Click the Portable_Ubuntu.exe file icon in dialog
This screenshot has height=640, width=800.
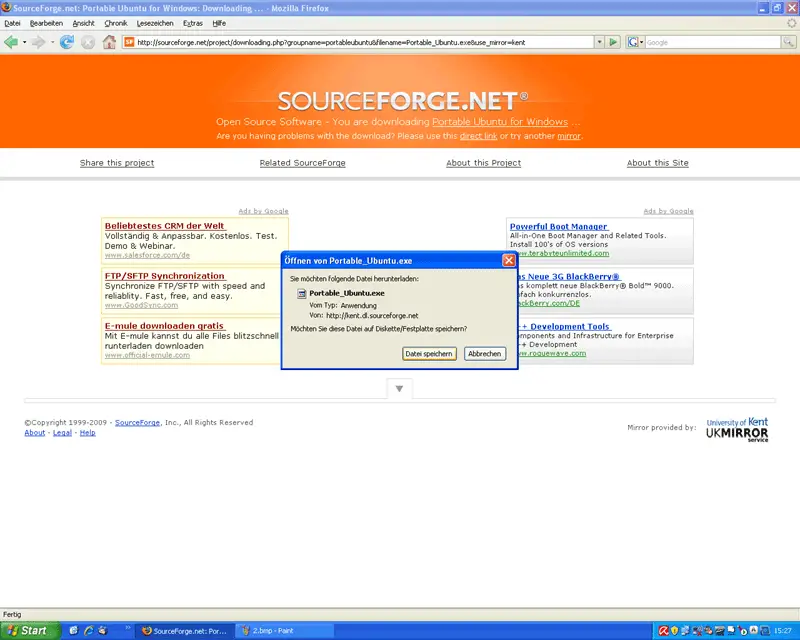(x=302, y=293)
